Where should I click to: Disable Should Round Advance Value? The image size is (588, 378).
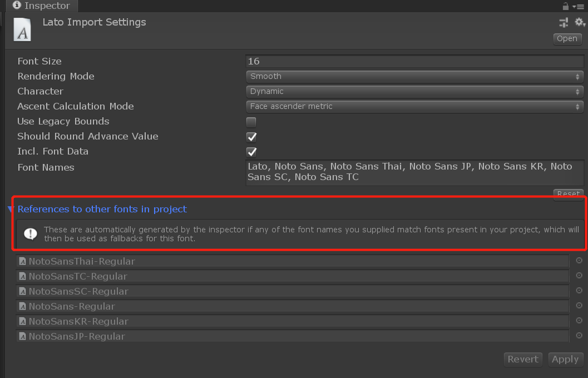[x=251, y=137]
